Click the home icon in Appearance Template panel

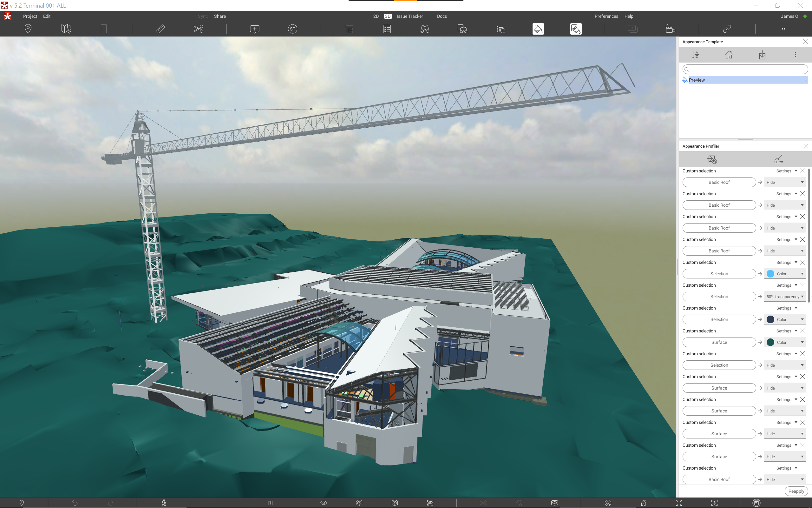coord(729,55)
